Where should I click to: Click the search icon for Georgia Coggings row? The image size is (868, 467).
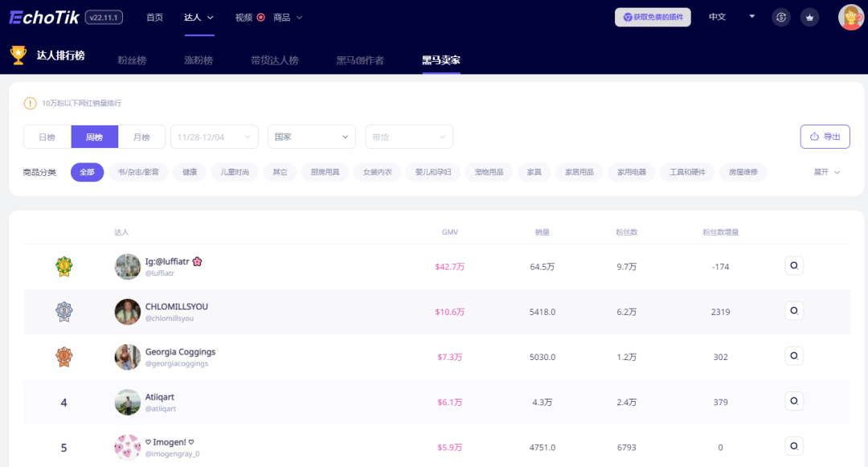tap(794, 356)
